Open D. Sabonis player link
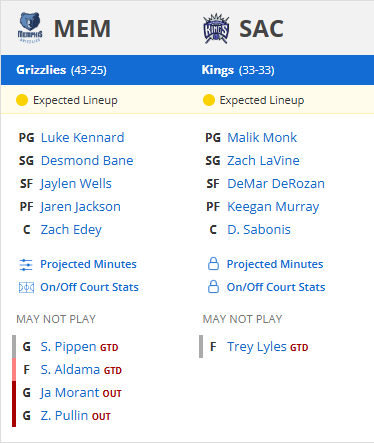The image size is (374, 443). tap(259, 229)
